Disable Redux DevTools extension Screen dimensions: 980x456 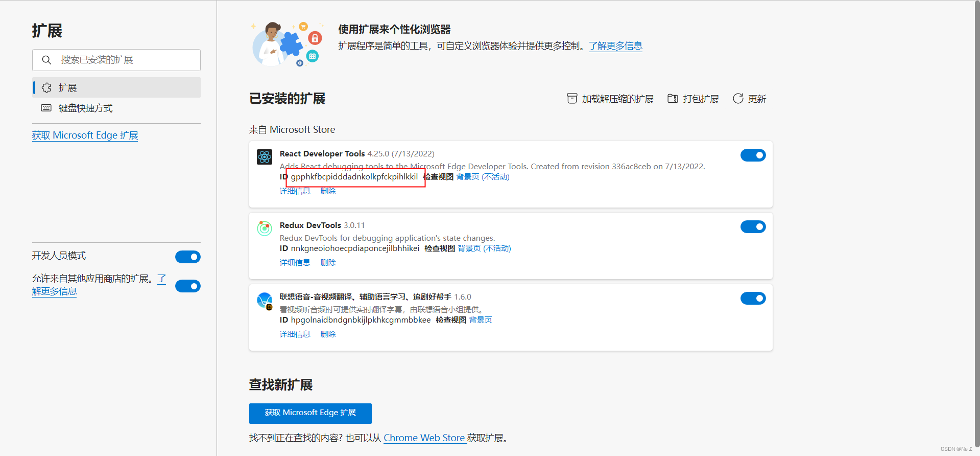click(753, 226)
